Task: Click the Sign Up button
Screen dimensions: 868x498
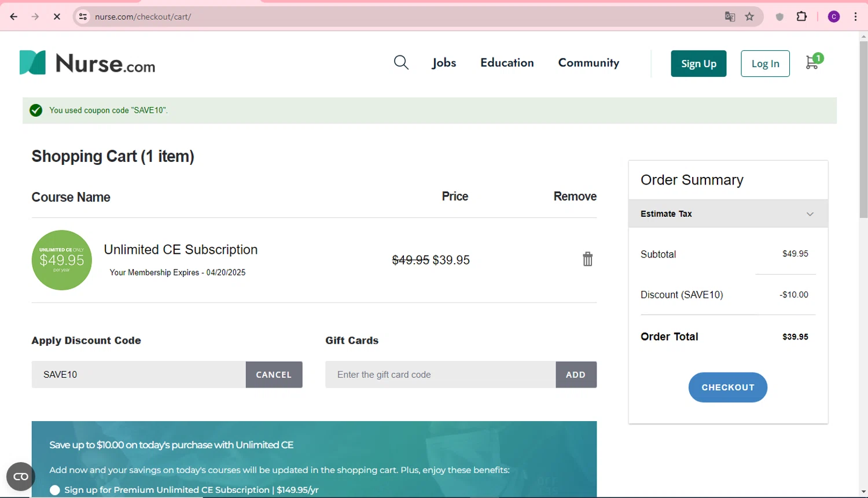Action: pos(698,64)
